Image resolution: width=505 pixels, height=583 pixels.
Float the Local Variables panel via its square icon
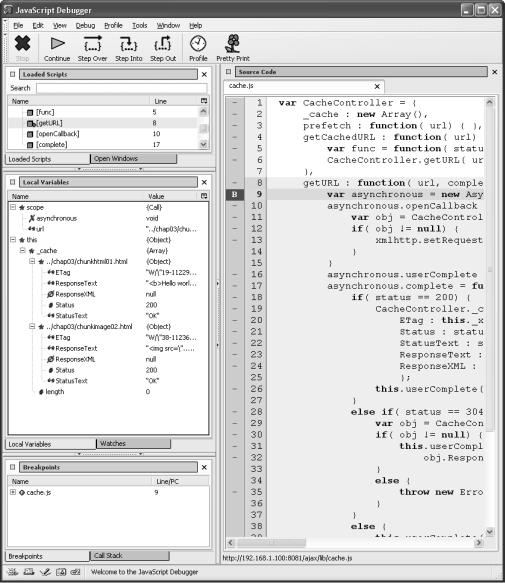point(13,182)
